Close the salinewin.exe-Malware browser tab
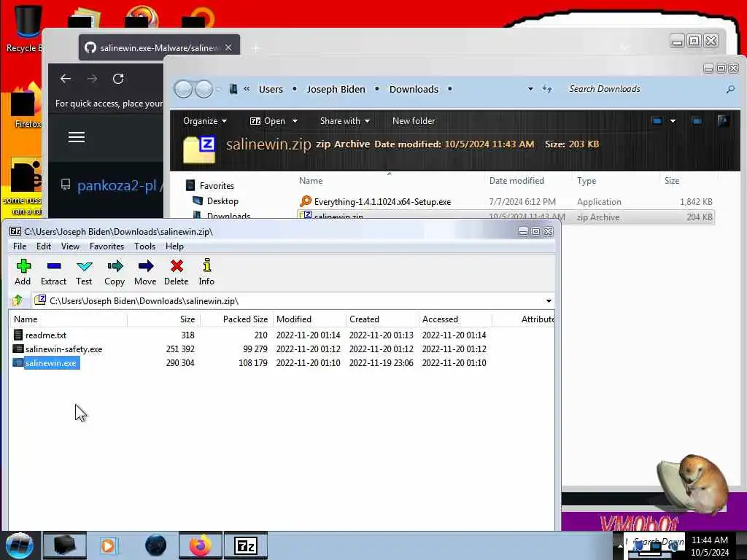Viewport: 747px width, 560px height. tap(228, 47)
